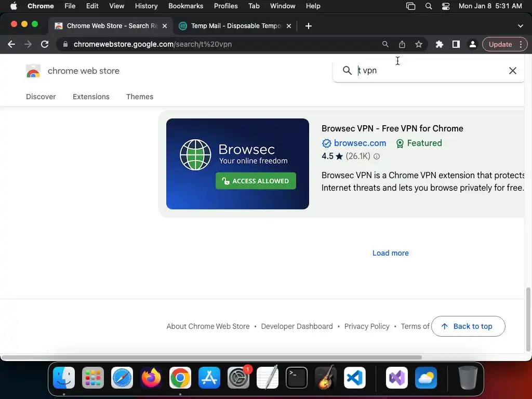The height and width of the screenshot is (399, 532).
Task: Open the Bookmarks menu
Action: pyautogui.click(x=185, y=6)
